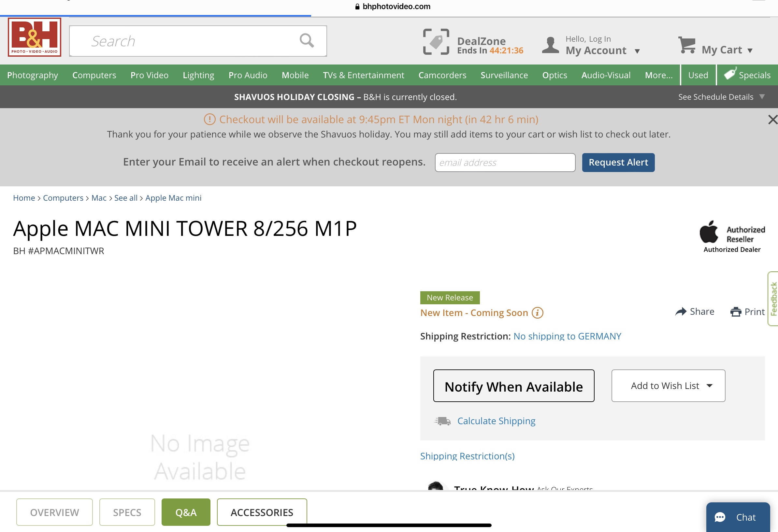Expand See Schedule Details

point(721,97)
